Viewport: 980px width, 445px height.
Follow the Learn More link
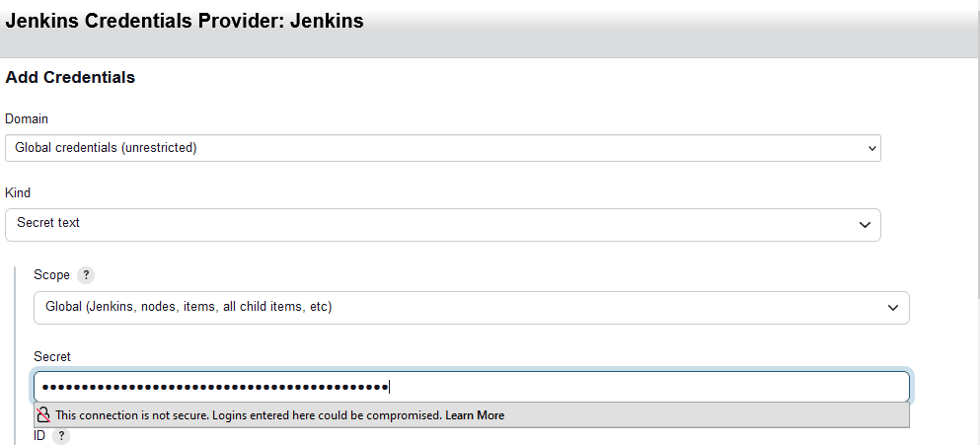[x=475, y=415]
